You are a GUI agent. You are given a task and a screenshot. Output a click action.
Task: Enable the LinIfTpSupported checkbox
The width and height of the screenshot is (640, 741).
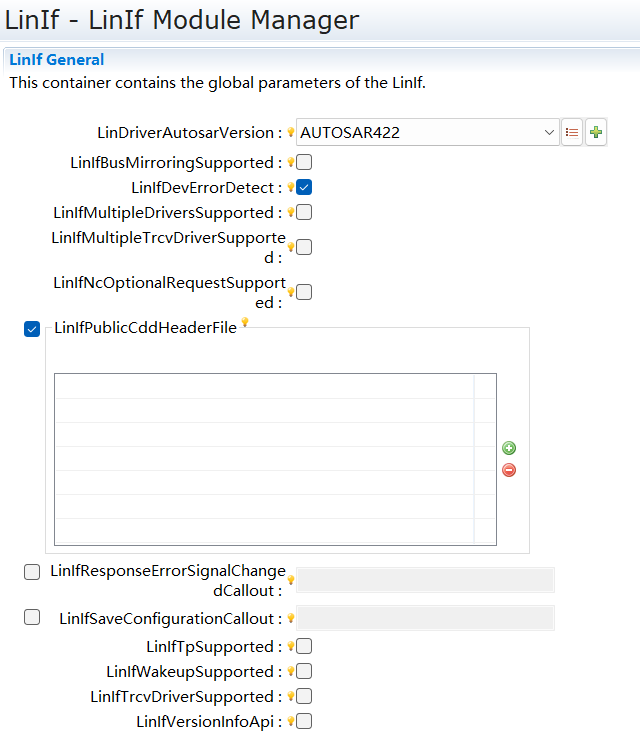[304, 646]
